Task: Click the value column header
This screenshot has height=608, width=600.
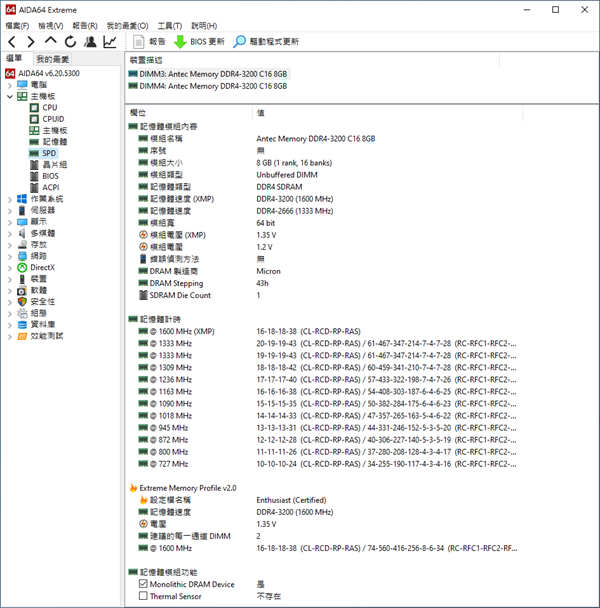Action: click(x=260, y=113)
